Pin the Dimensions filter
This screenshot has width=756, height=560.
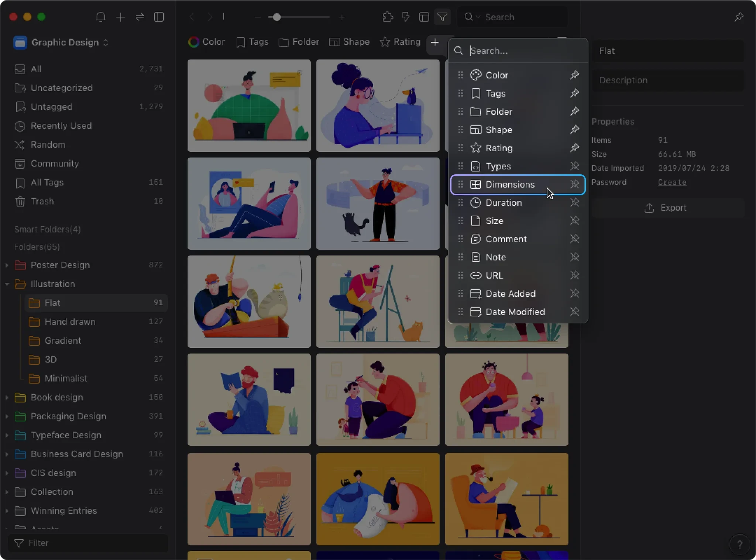[x=574, y=184]
